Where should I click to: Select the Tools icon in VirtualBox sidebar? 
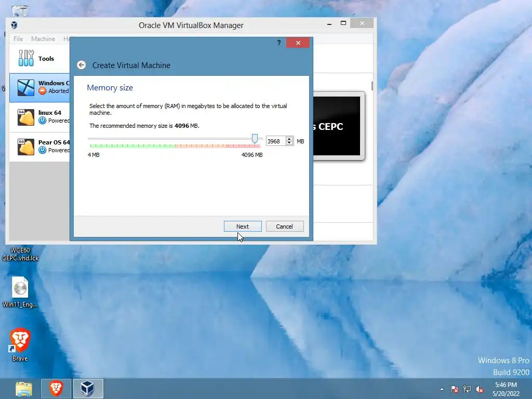[26, 58]
